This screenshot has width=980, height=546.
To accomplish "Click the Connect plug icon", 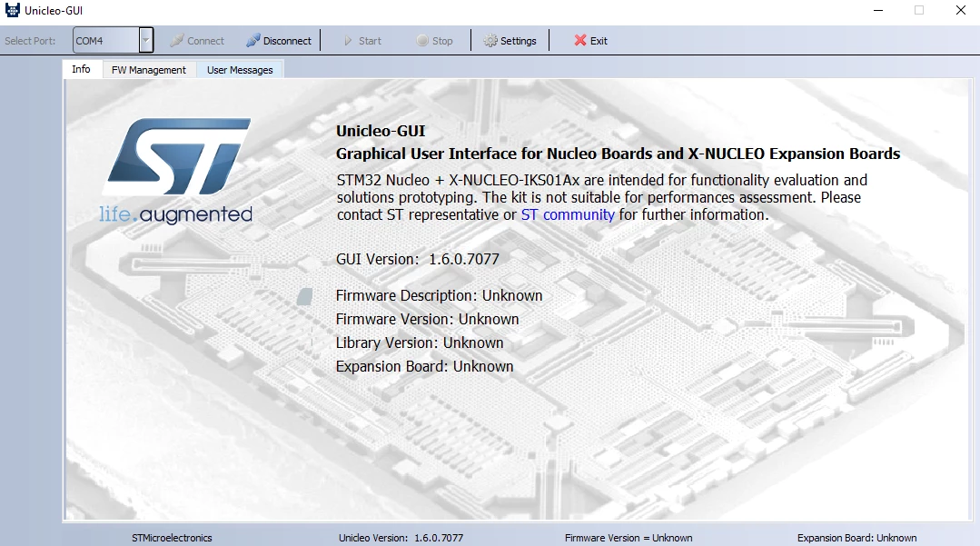I will coord(177,40).
